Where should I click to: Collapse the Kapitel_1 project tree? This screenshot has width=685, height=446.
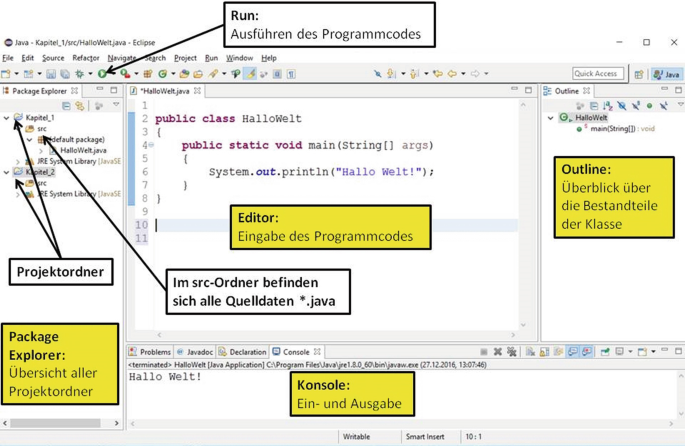(x=7, y=118)
